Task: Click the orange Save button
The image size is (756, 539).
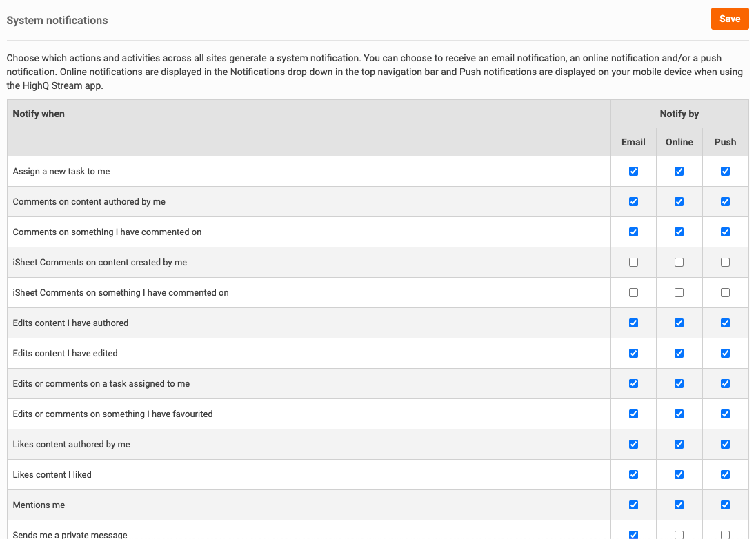Action: click(729, 19)
